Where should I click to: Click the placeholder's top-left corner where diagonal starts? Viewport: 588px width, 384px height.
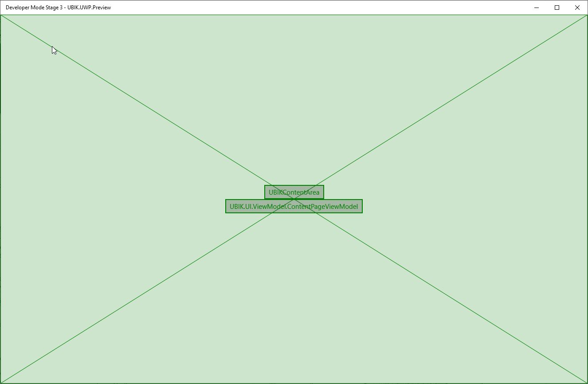pos(1,16)
